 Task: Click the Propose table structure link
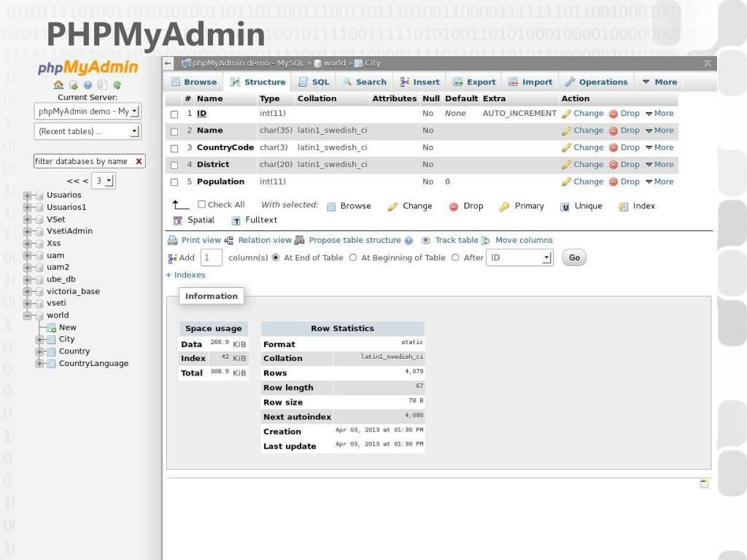click(355, 240)
